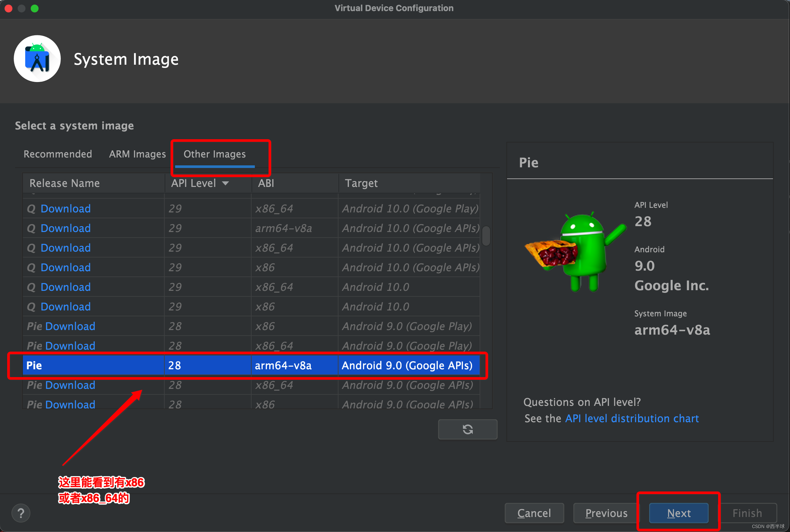Screen dimensions: 790x532
Task: Download Pie x86 Android 9.0 Google Play image
Action: coord(70,326)
